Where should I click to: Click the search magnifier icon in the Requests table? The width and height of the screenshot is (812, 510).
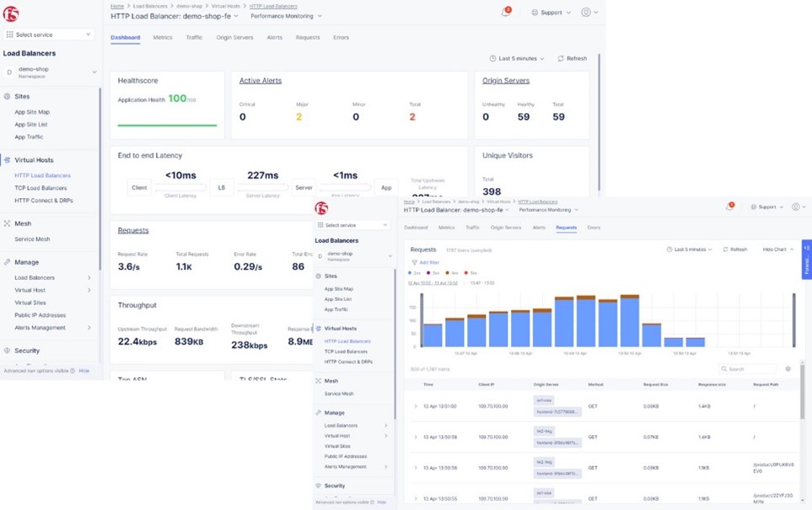coord(724,369)
